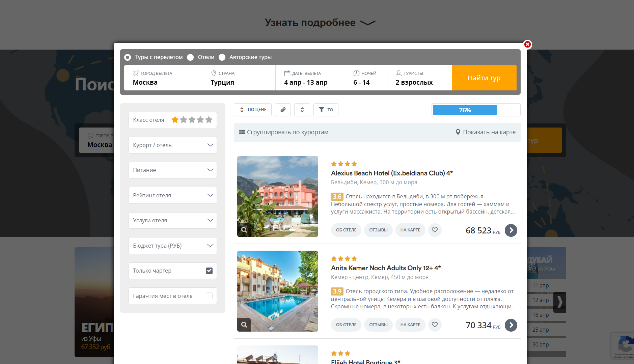Set hotel class to one star
Image resolution: width=634 pixels, height=364 pixels.
click(175, 120)
